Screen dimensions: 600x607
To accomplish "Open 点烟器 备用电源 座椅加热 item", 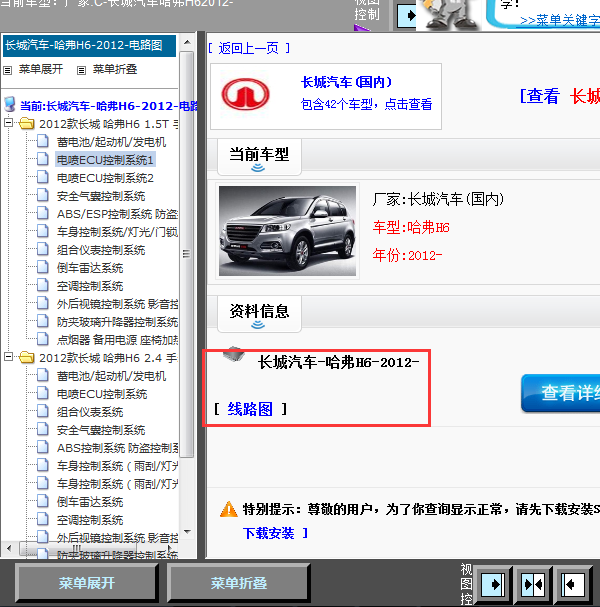I will pyautogui.click(x=117, y=340).
